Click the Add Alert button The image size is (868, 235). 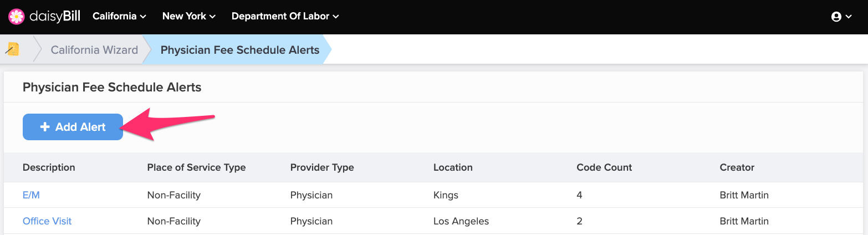[73, 127]
